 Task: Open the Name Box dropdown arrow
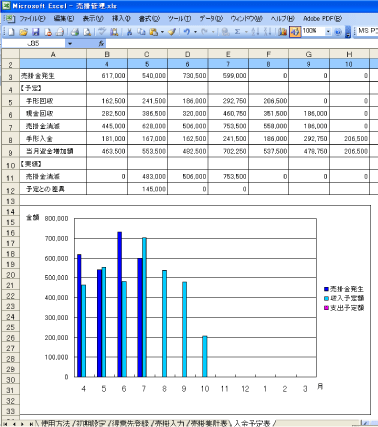(x=70, y=44)
